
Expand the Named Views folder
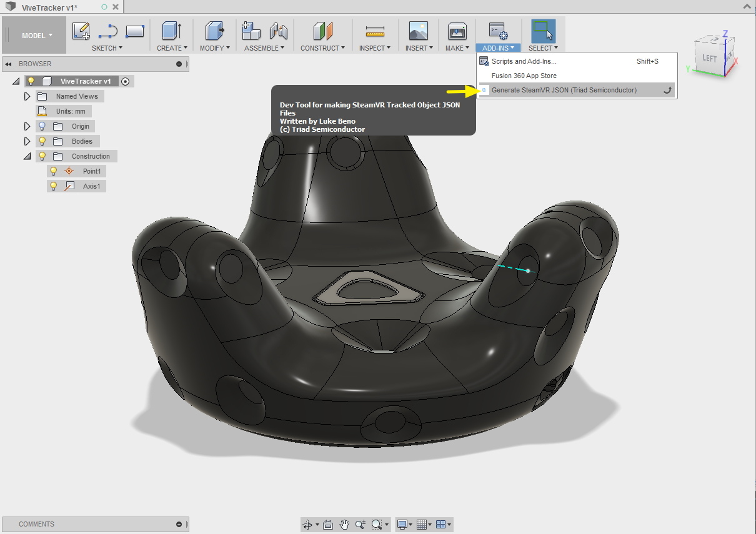(27, 96)
